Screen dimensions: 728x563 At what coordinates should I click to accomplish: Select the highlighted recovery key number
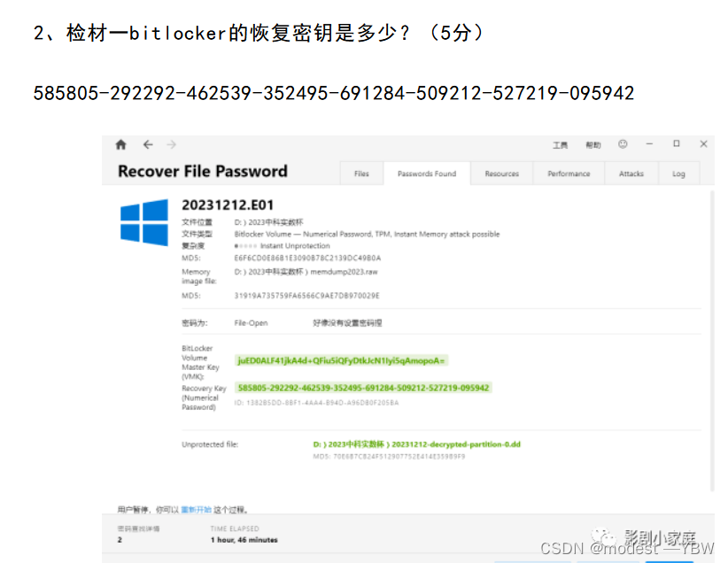click(x=363, y=388)
